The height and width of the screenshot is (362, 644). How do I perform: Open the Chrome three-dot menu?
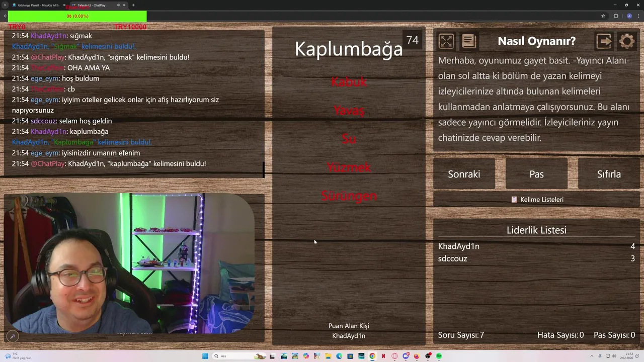point(638,16)
